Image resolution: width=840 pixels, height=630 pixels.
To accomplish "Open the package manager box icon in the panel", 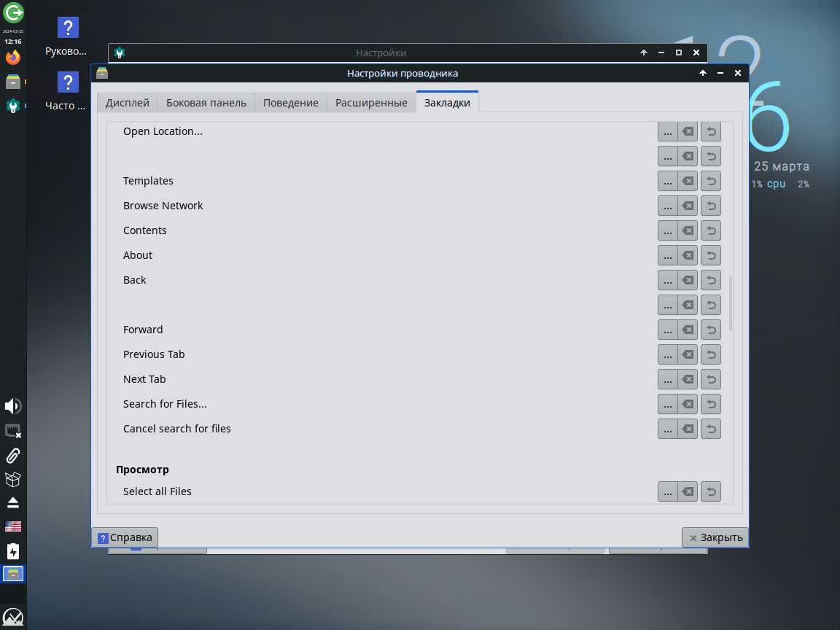I will [x=13, y=479].
